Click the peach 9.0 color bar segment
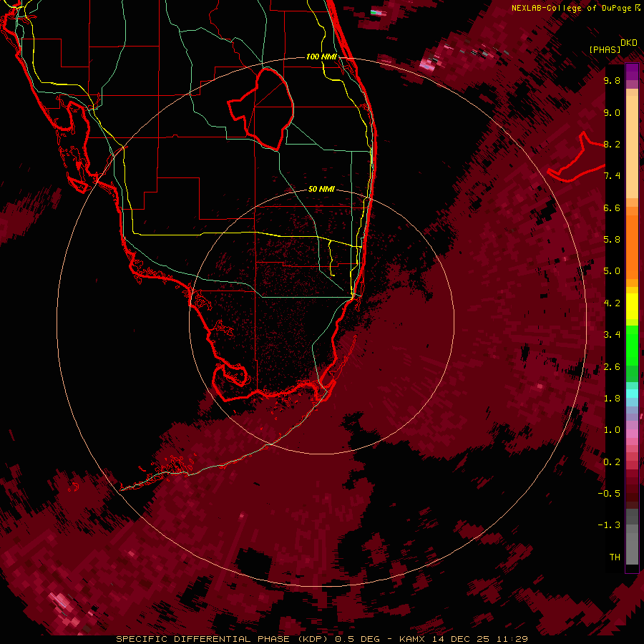Image resolution: width=644 pixels, height=644 pixels. coord(632,112)
